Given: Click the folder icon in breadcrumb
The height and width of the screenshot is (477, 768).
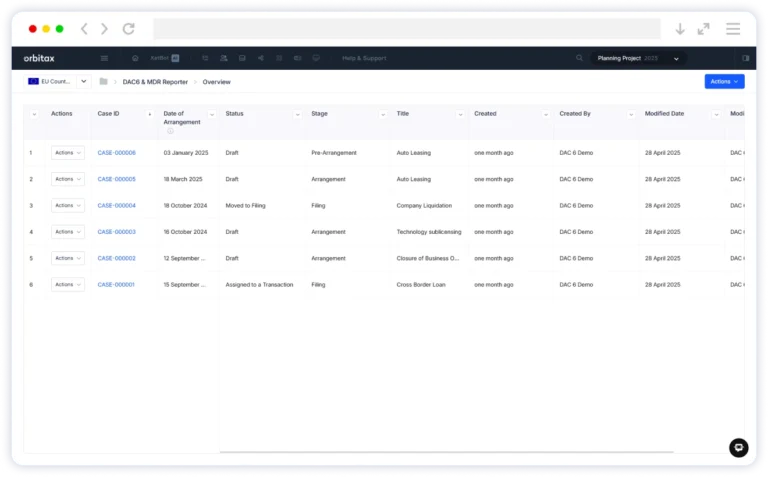Looking at the screenshot, I should point(103,81).
